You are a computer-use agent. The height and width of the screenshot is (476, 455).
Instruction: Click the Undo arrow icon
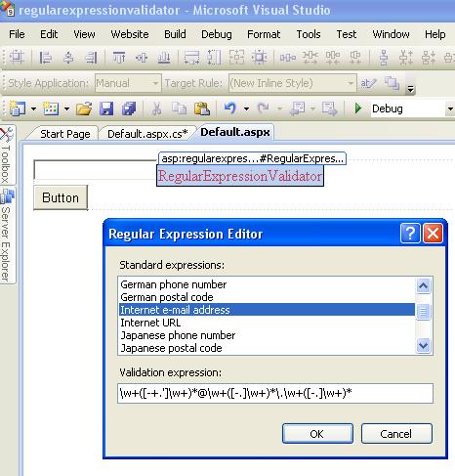point(230,108)
